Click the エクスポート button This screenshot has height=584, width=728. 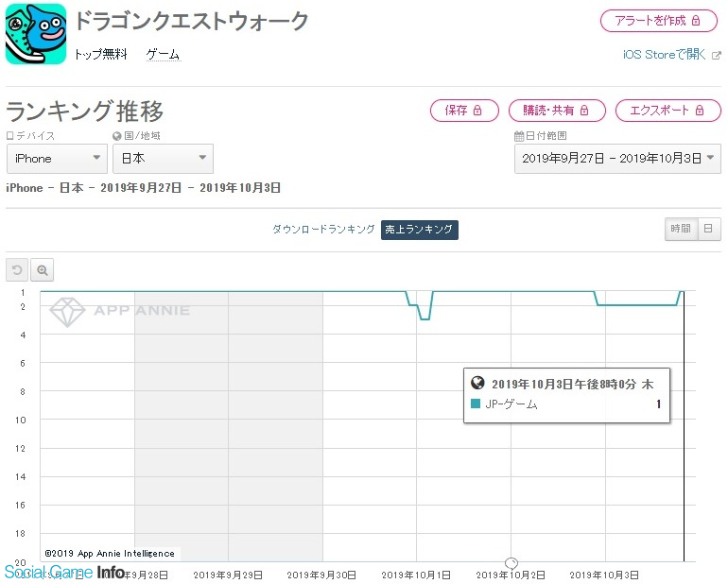coord(667,111)
